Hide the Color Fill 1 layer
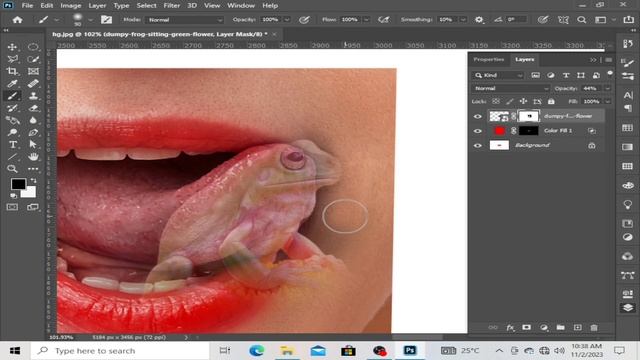Viewport: 640px width, 360px height. pyautogui.click(x=478, y=131)
